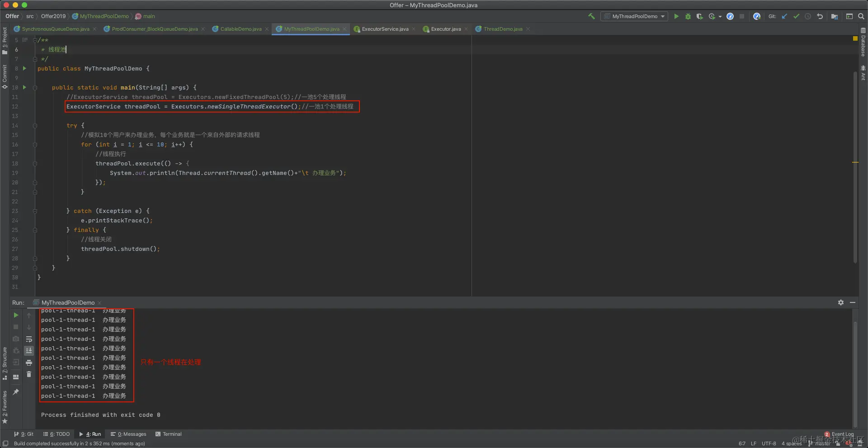
Task: Open the 0: Messages tool window
Action: (x=128, y=434)
